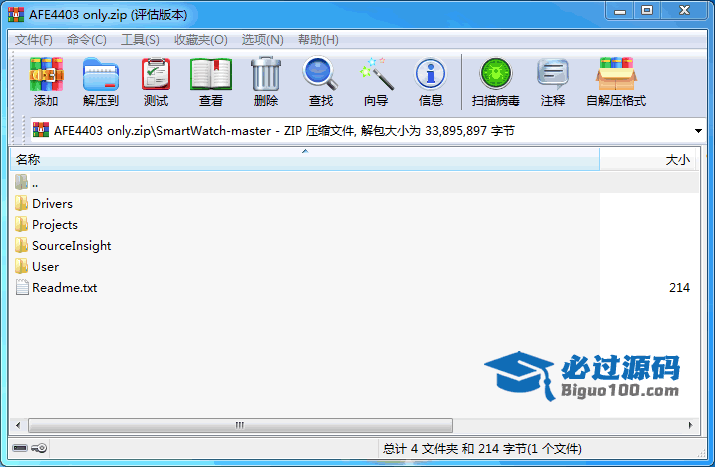Select the Drivers folder name
This screenshot has height=467, width=715.
tap(52, 203)
